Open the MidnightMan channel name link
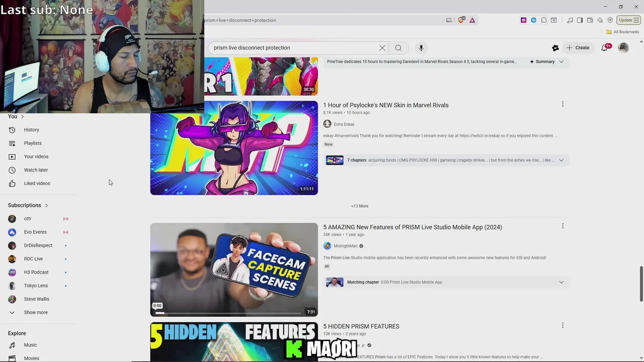Screen dimensions: 644x362 pos(346,246)
